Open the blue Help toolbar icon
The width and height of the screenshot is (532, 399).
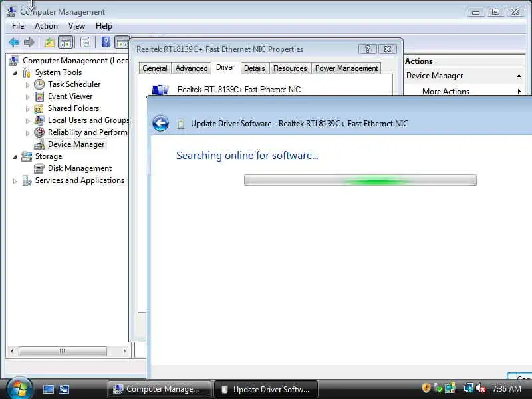(106, 42)
